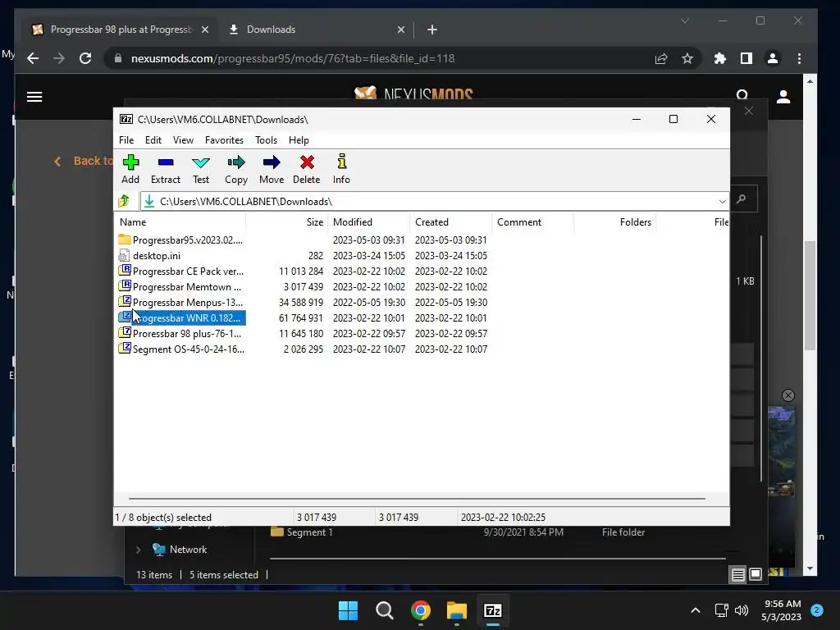Open the Help menu in 7-Zip

299,139
